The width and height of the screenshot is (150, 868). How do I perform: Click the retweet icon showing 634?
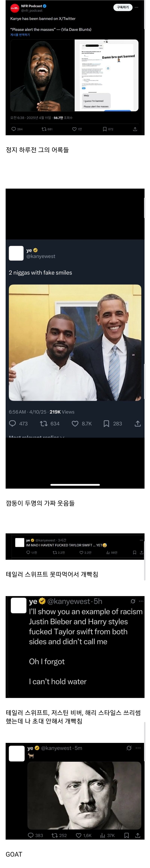pyautogui.click(x=43, y=424)
